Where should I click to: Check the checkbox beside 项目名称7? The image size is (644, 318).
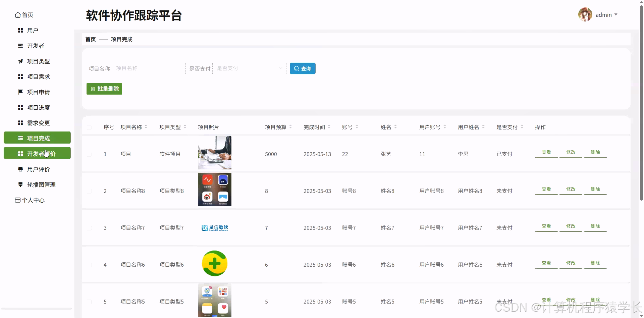point(89,228)
